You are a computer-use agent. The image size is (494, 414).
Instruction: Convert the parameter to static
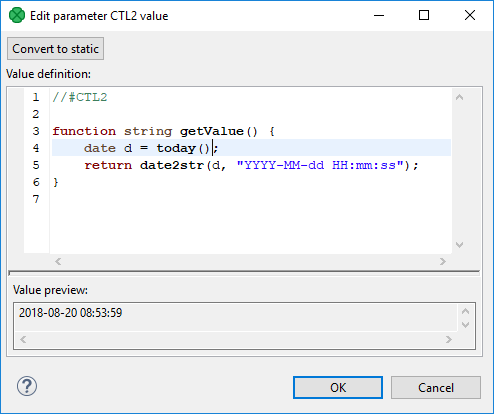(56, 49)
